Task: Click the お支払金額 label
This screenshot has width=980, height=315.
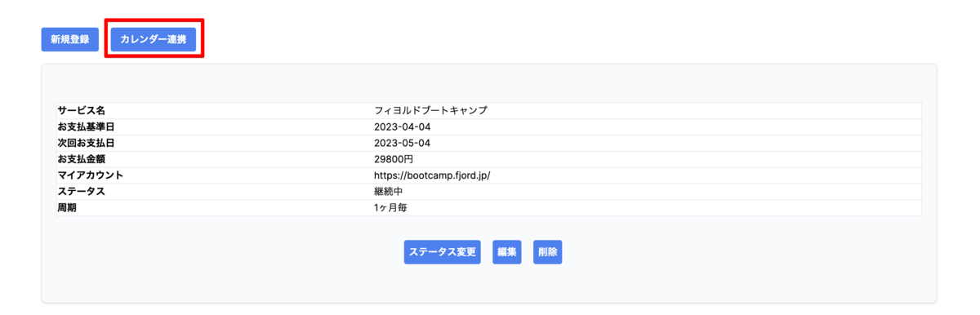Action: pos(81,159)
